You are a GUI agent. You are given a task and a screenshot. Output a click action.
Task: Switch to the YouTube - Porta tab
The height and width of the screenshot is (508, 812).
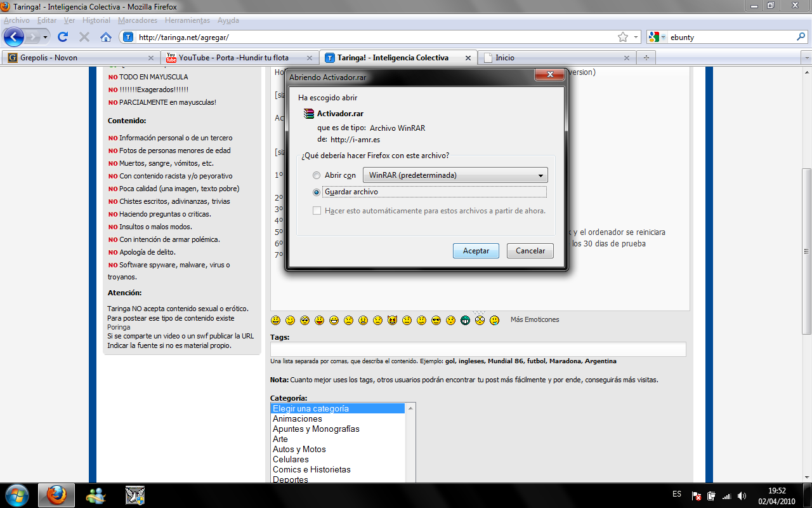pos(239,58)
